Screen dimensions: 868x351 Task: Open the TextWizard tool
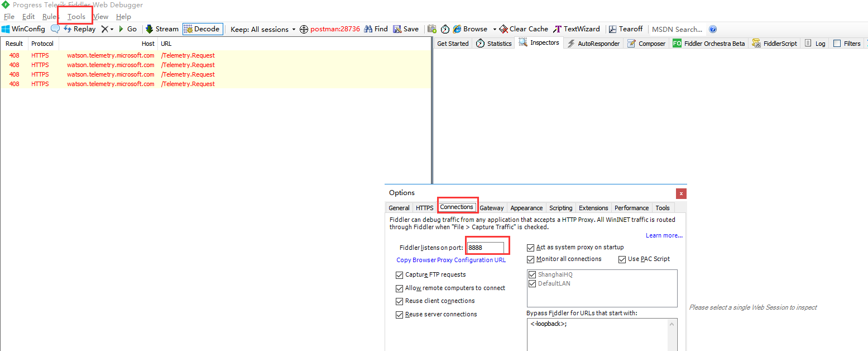click(x=577, y=29)
